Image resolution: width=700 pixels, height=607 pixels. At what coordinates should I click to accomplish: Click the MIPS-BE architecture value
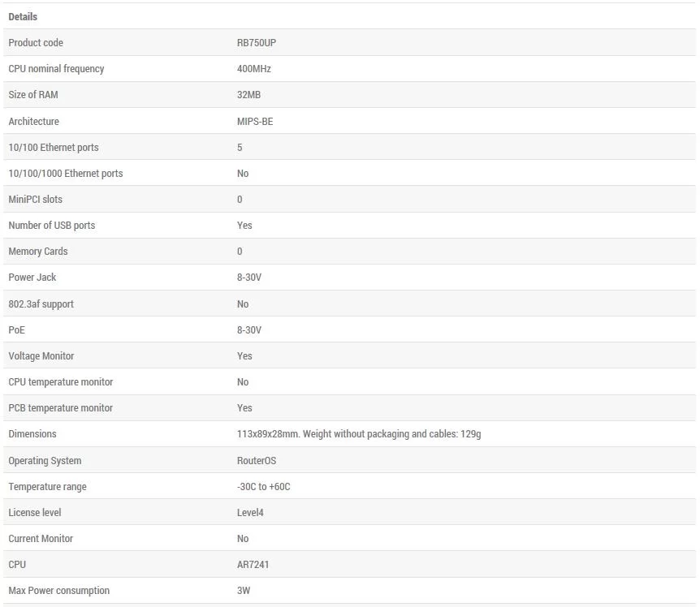pyautogui.click(x=255, y=121)
